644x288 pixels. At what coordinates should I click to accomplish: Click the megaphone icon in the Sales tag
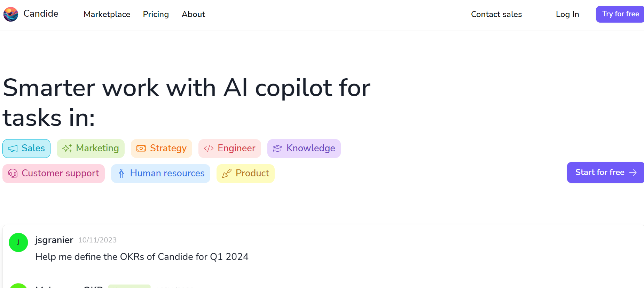13,148
